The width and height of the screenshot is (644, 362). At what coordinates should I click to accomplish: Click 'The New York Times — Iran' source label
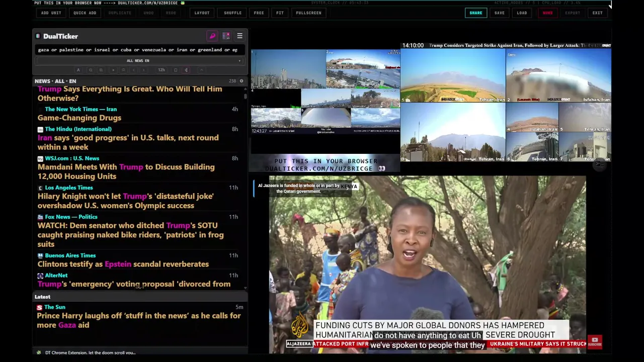pos(80,109)
